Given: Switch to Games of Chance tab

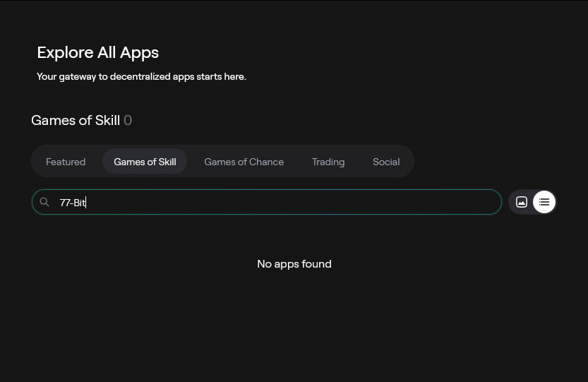Looking at the screenshot, I should click(244, 162).
